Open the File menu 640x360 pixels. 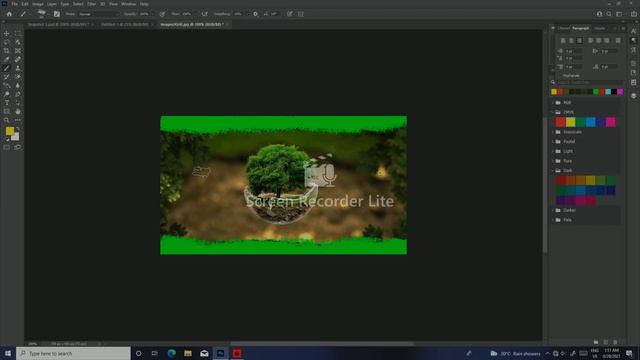click(x=14, y=4)
